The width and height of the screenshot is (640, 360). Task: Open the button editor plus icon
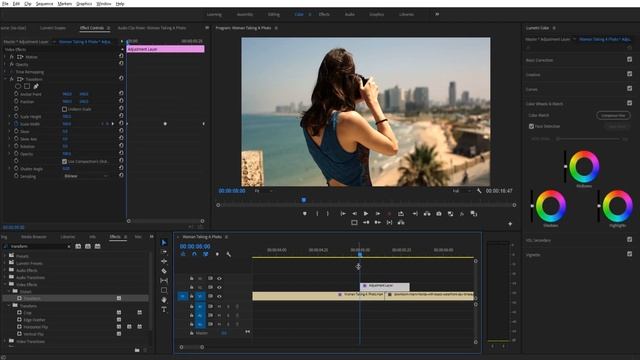pyautogui.click(x=510, y=224)
